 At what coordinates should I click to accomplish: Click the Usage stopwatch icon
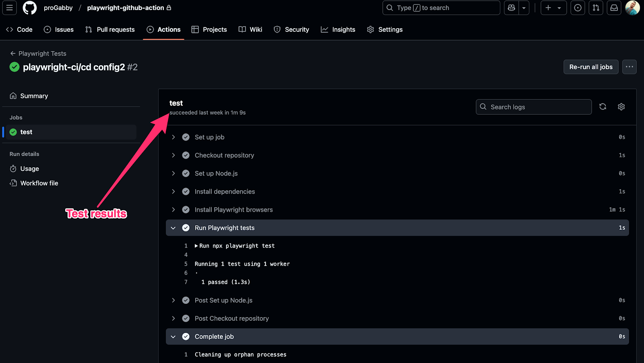[x=13, y=169]
